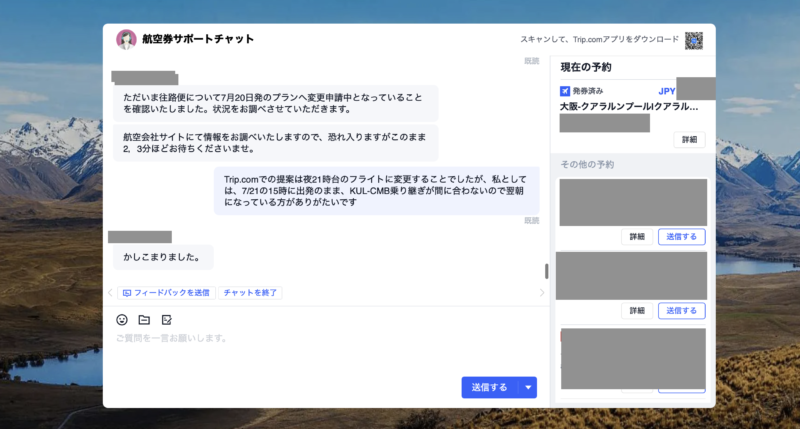
Task: Click the chat scrollbar thumb
Action: [x=546, y=271]
